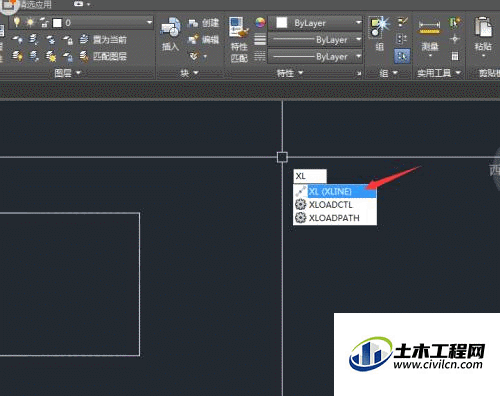Click Make Current layer (置为当前) icon
Image resolution: width=500 pixels, height=396 pixels.
[x=103, y=40]
